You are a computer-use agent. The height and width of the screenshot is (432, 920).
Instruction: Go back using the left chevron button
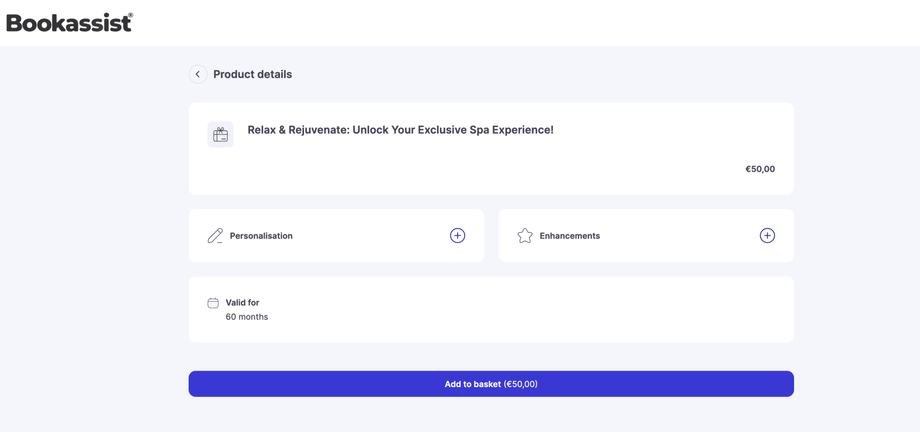click(198, 74)
